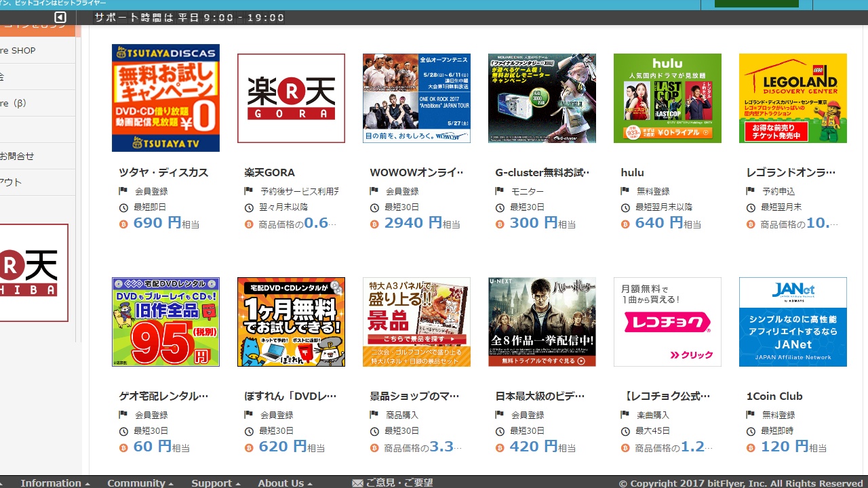Click the ゲオ宅配レンタル… title
The image size is (868, 488).
pyautogui.click(x=163, y=396)
